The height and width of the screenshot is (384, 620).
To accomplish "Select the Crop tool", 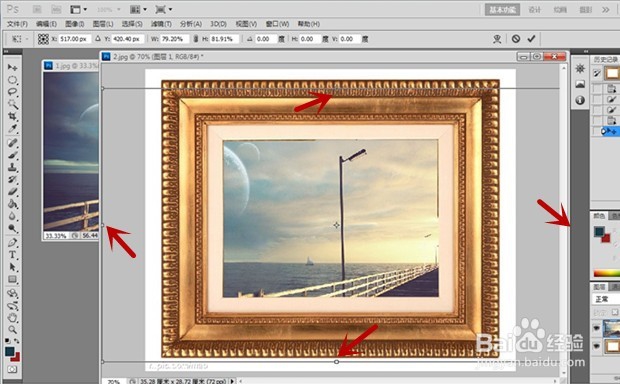I will pyautogui.click(x=12, y=117).
